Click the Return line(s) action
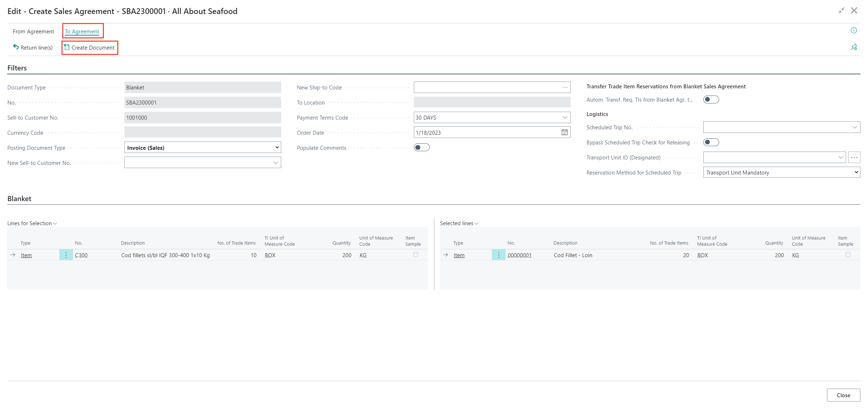Image resolution: width=868 pixels, height=408 pixels. point(33,47)
